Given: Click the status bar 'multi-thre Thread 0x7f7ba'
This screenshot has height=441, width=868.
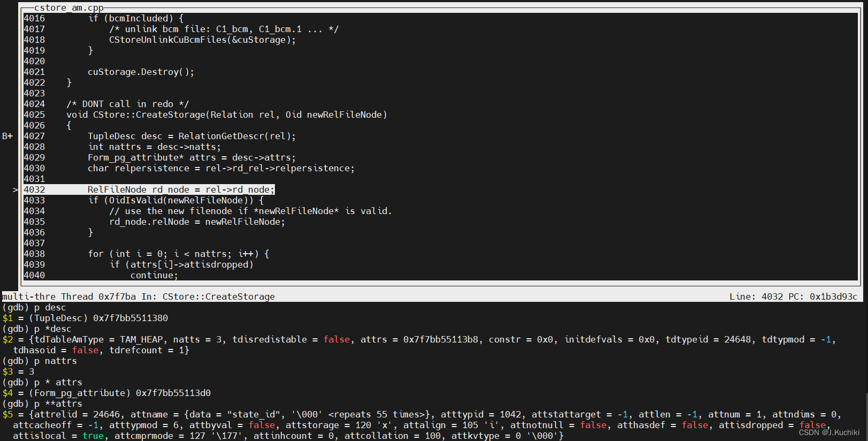Looking at the screenshot, I should click(x=69, y=296).
